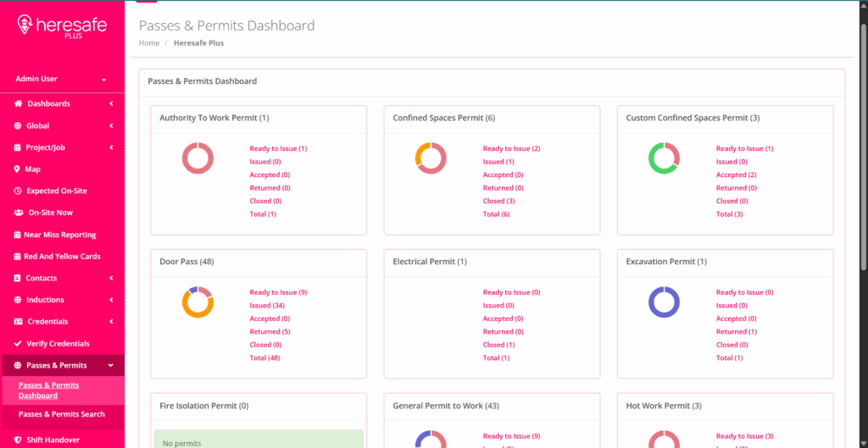868x448 pixels.
Task: Click the On-Site Now people icon
Action: (19, 213)
